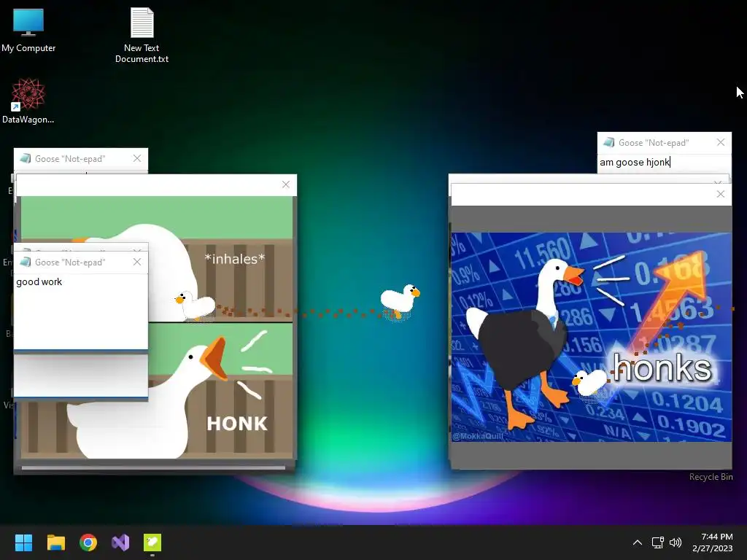Close the top-left Goose Not-epad window
Screen dimensions: 747x560
coord(137,158)
